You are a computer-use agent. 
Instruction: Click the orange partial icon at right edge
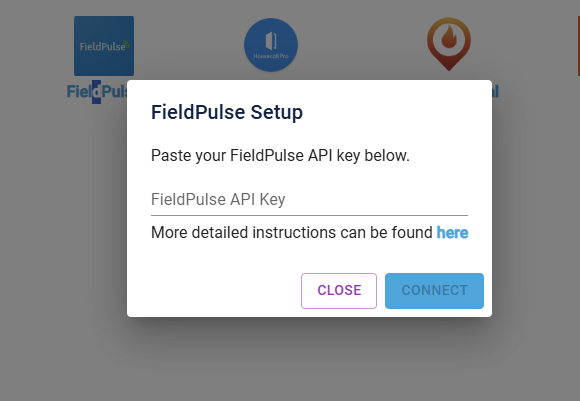point(579,46)
